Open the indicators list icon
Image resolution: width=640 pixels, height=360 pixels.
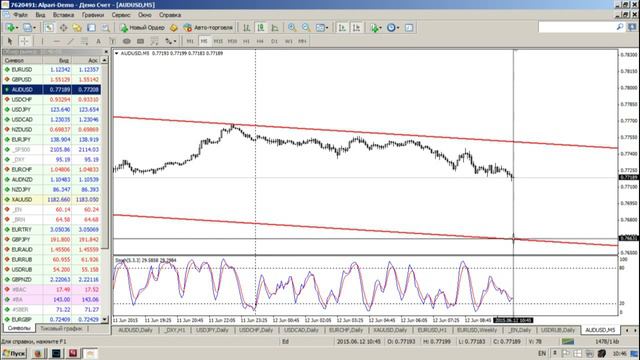click(374, 27)
